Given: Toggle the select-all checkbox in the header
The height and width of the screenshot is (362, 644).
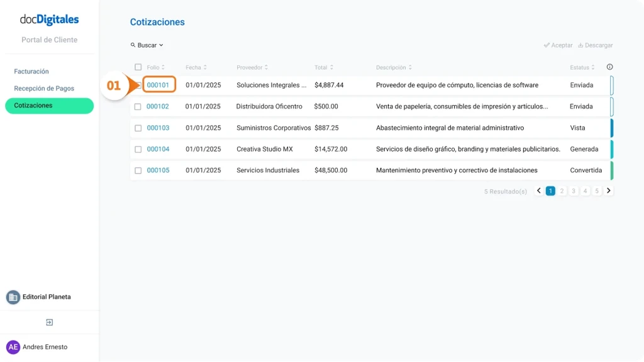Looking at the screenshot, I should click(x=136, y=67).
